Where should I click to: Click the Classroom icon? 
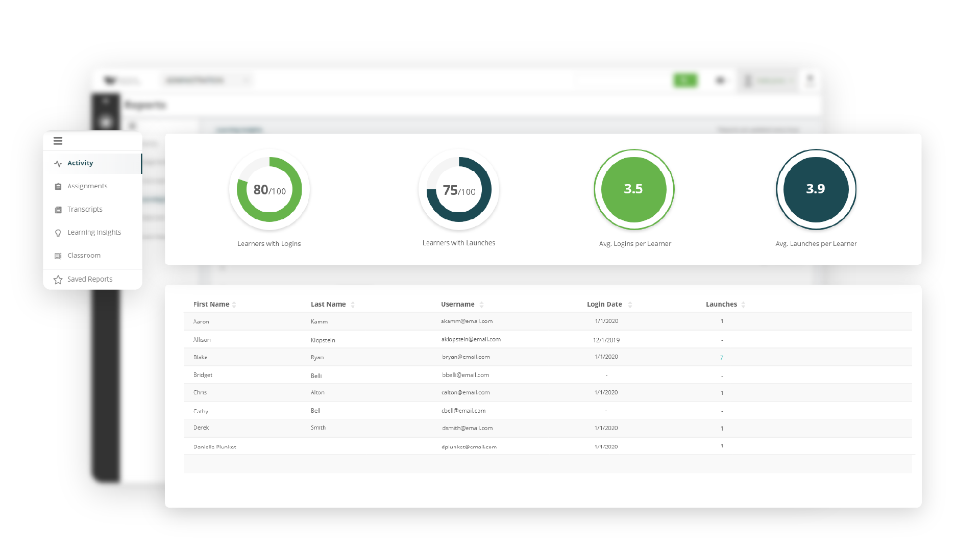click(58, 256)
